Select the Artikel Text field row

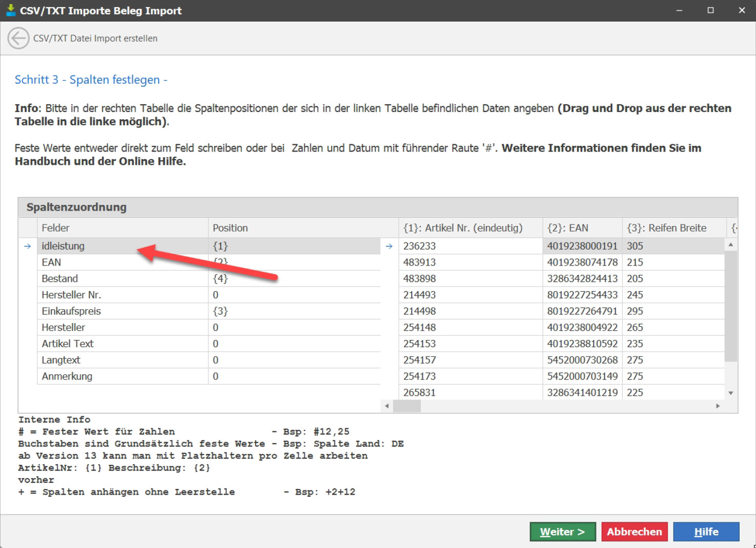pos(123,344)
